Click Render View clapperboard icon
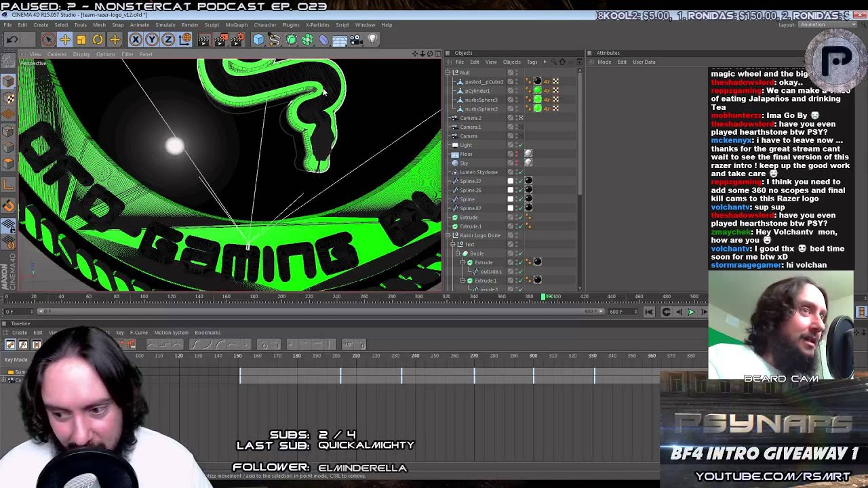868x488 pixels. (204, 40)
